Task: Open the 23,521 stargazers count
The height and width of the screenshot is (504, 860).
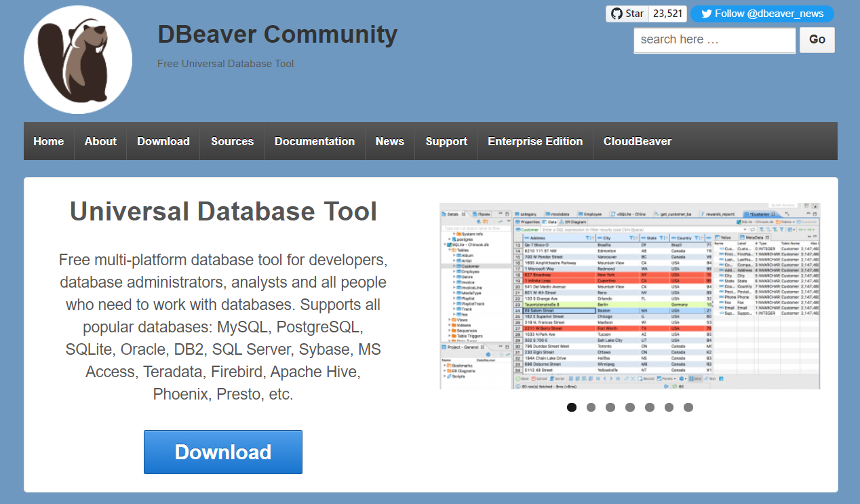Action: pyautogui.click(x=668, y=14)
